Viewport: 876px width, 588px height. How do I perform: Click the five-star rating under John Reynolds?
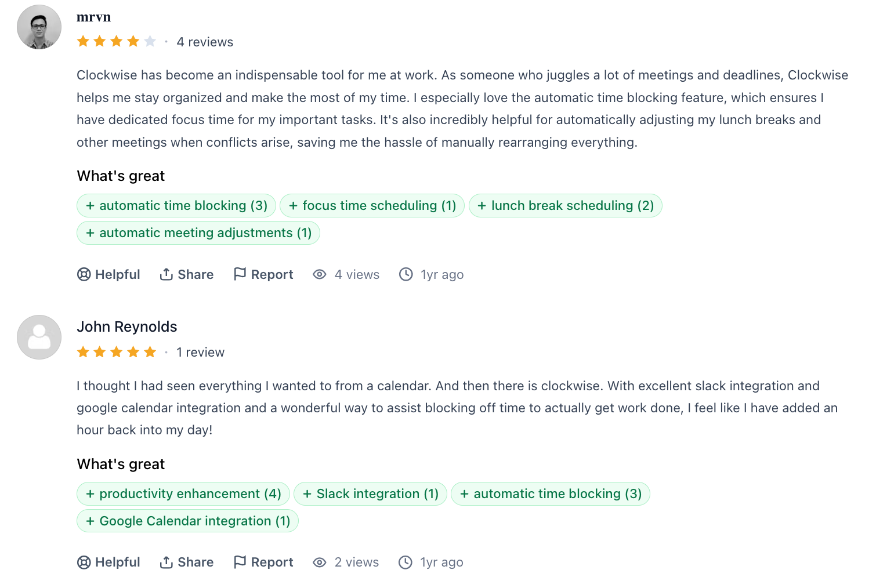click(x=117, y=351)
